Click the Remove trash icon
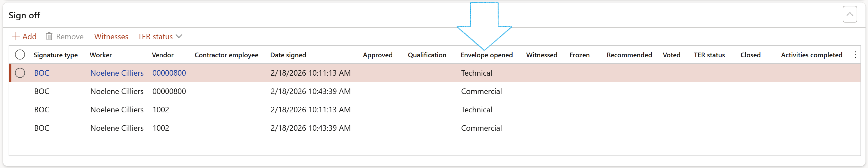 point(49,36)
